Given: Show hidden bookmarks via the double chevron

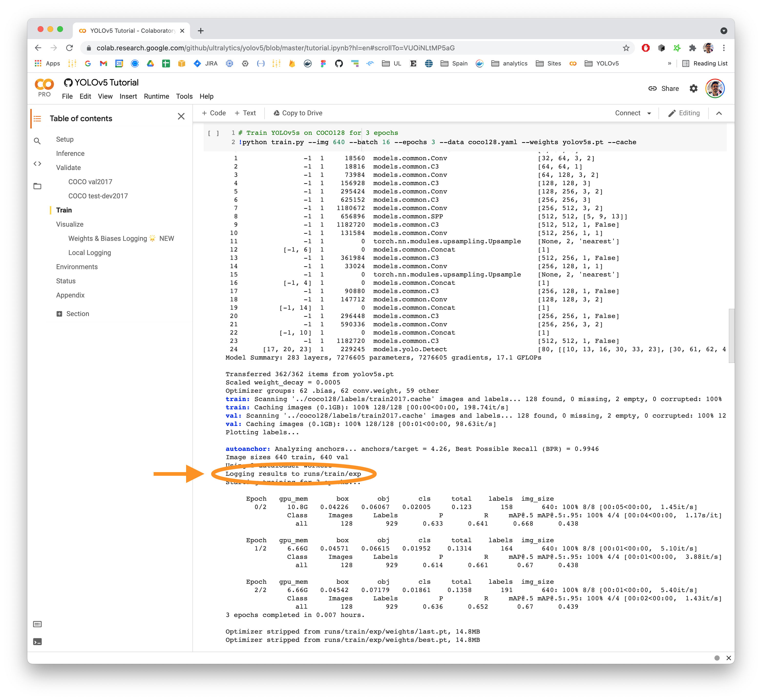Looking at the screenshot, I should tap(670, 64).
